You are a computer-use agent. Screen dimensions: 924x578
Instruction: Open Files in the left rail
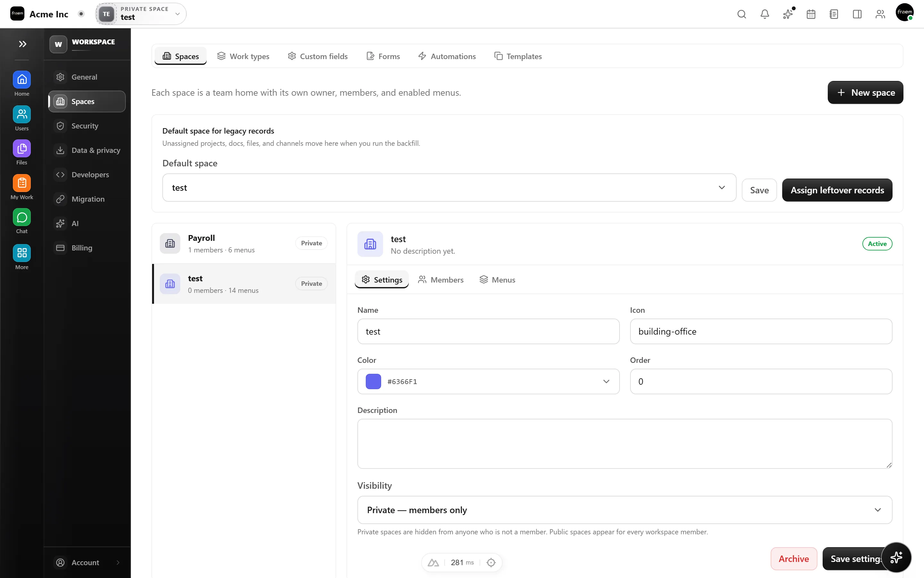22,152
